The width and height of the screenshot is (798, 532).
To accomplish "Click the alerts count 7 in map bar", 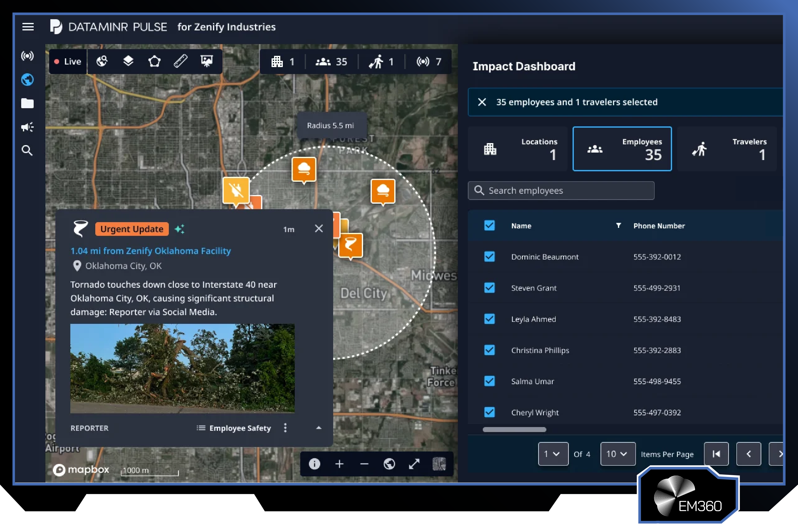I will coord(429,61).
